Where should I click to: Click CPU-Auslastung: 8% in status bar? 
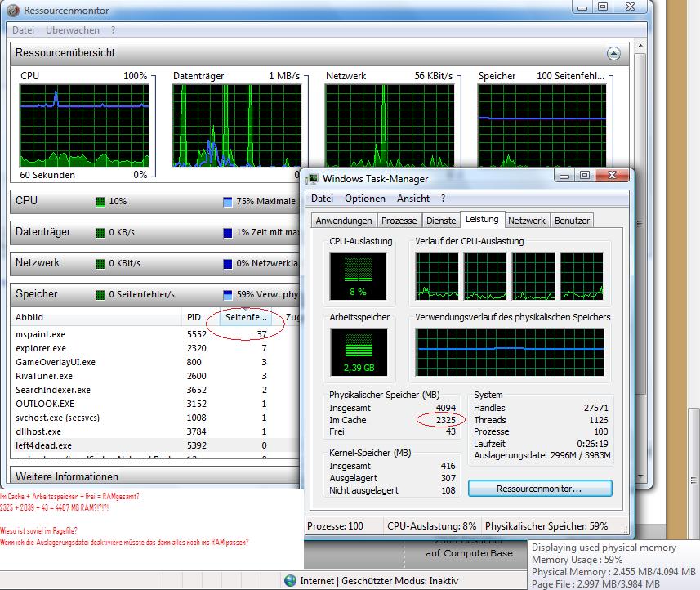[431, 526]
